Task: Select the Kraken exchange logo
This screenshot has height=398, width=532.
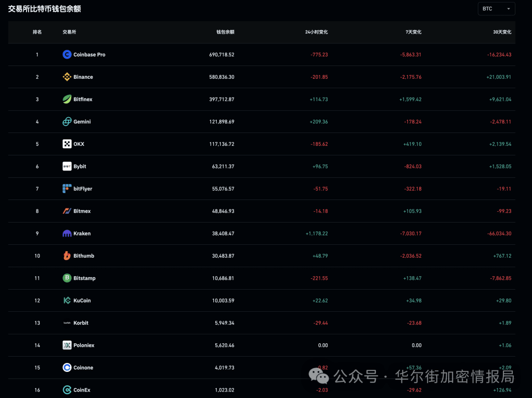Action: pyautogui.click(x=67, y=233)
